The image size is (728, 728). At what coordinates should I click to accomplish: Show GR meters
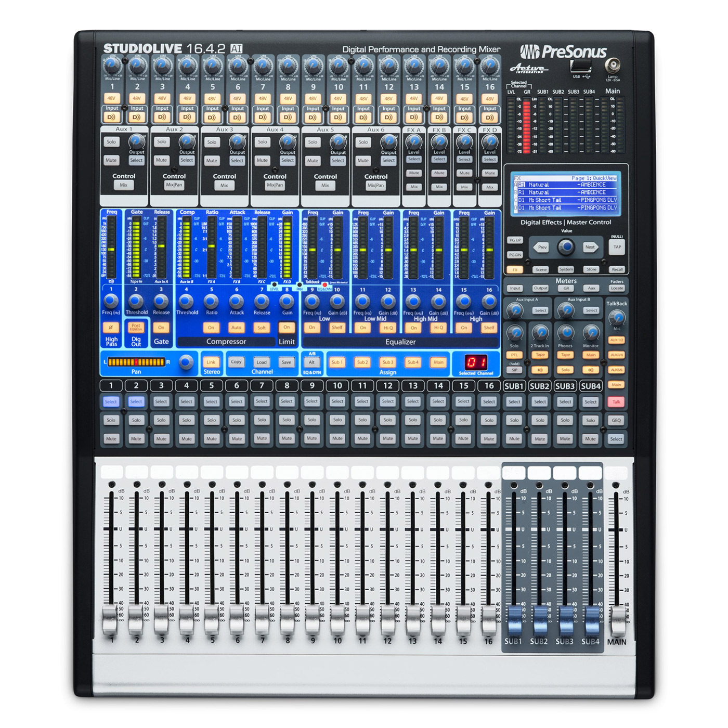click(566, 288)
